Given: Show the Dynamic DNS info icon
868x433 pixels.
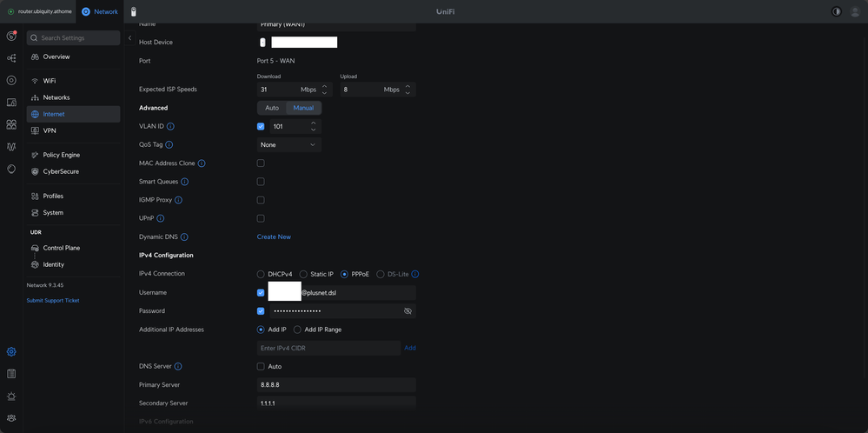Looking at the screenshot, I should tap(184, 237).
